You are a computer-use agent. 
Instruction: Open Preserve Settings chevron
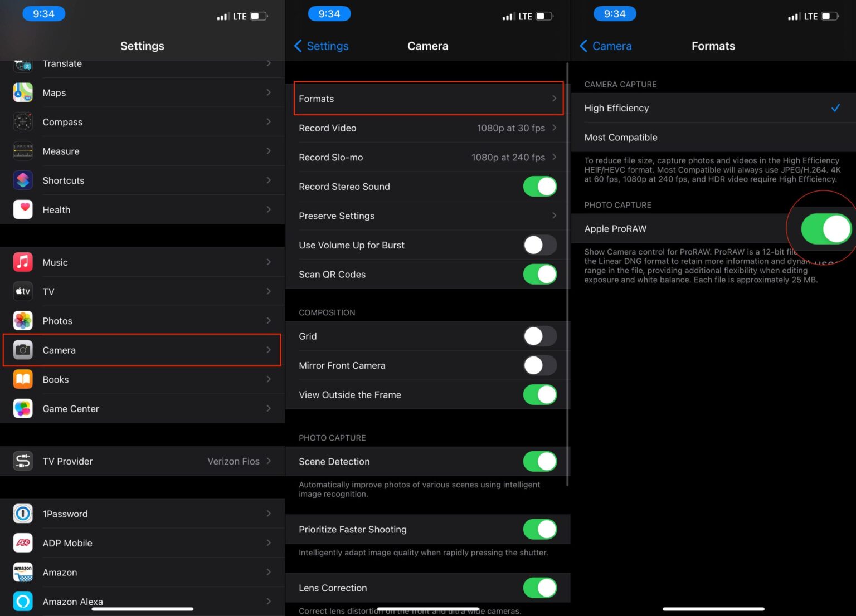pyautogui.click(x=554, y=216)
